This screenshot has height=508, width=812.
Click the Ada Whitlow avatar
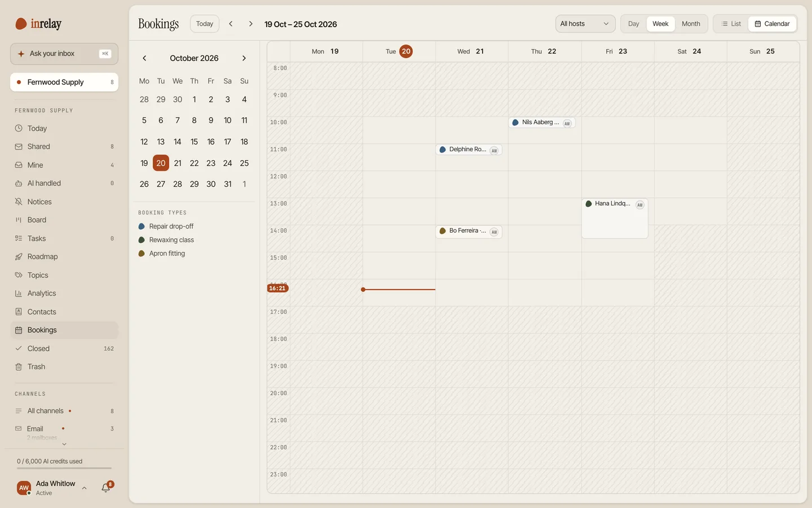tap(24, 488)
